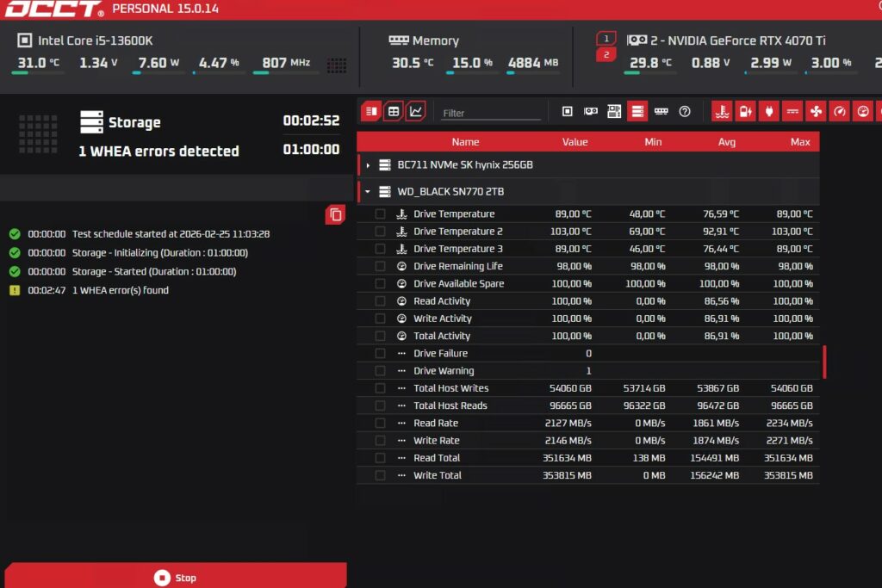
Task: Click the copy log icon
Action: (x=335, y=214)
